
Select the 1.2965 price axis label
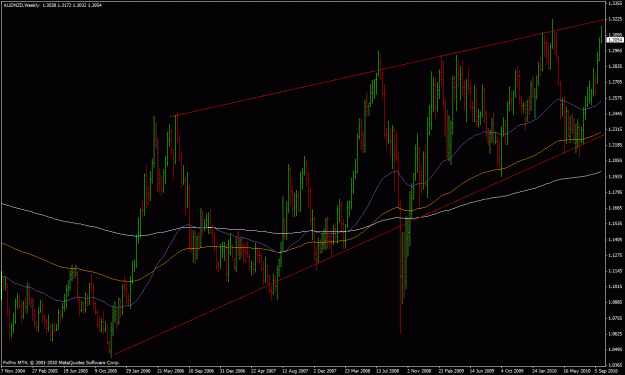coord(615,51)
